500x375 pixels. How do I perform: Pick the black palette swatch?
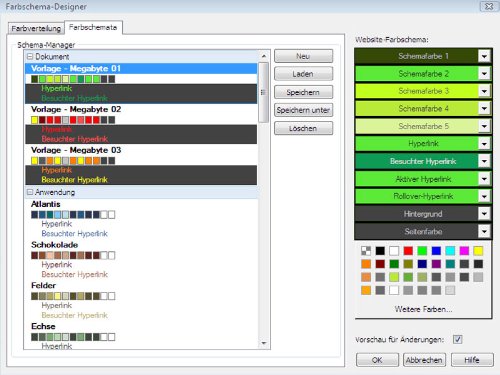click(380, 251)
